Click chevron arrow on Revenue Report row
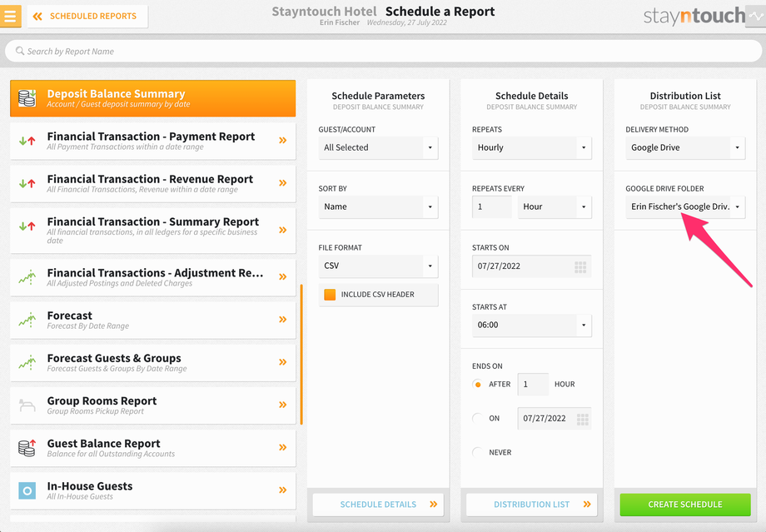 pos(283,183)
